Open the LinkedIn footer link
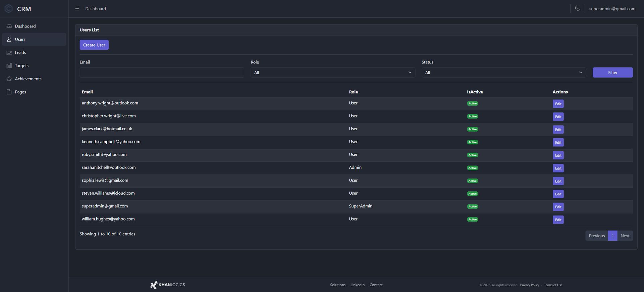Image resolution: width=644 pixels, height=292 pixels. point(357,285)
